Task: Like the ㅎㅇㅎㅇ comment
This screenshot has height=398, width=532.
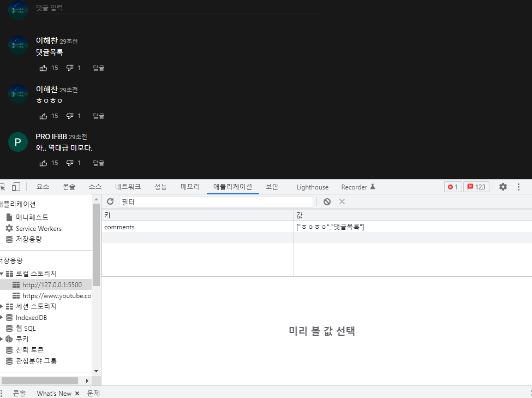Action: (x=43, y=116)
